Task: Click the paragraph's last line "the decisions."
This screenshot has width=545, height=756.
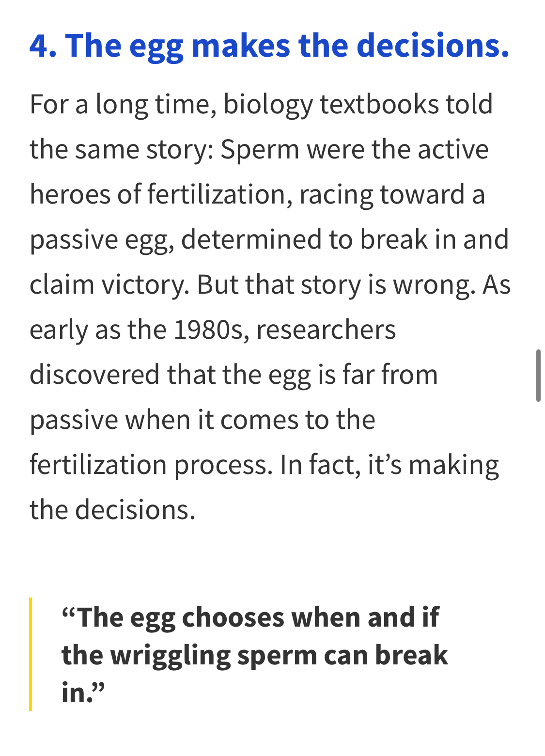Action: [x=112, y=510]
